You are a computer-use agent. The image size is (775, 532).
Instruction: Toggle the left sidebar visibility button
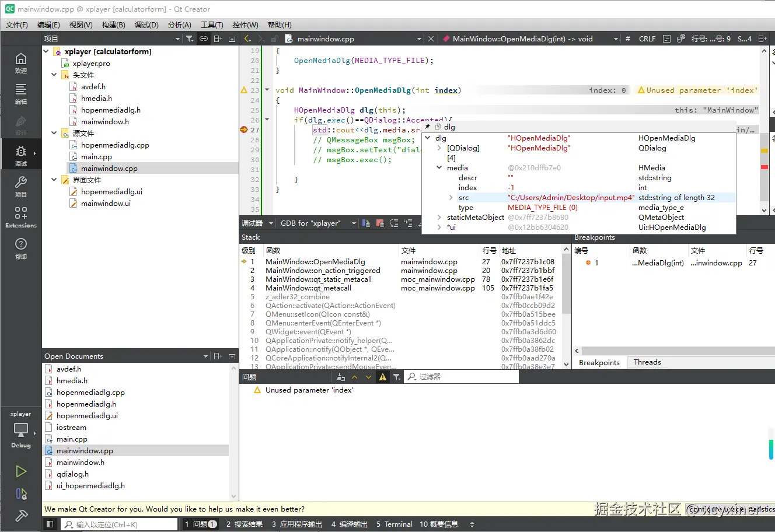coord(50,524)
